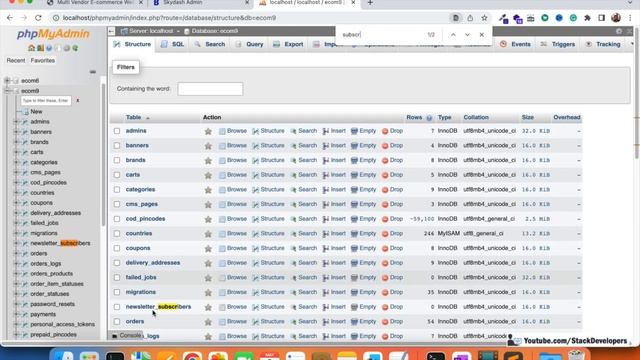Go back in browser history
640x360 pixels.
click(x=10, y=18)
